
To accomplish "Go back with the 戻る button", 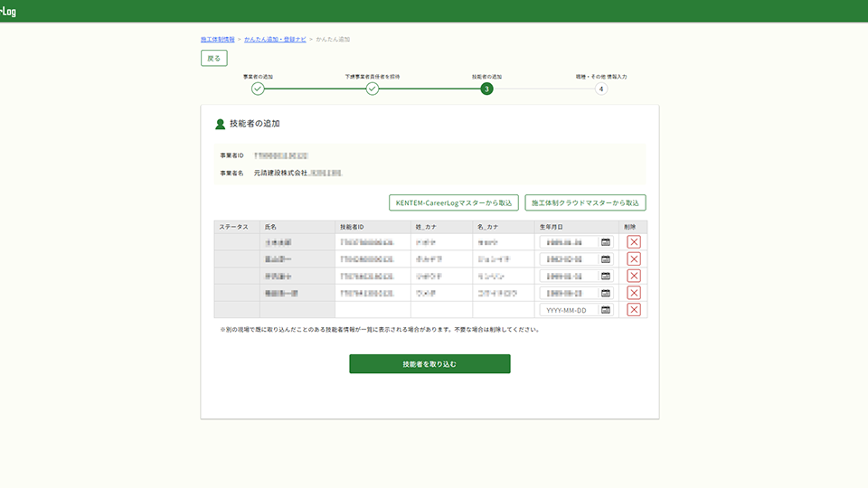I will click(213, 58).
